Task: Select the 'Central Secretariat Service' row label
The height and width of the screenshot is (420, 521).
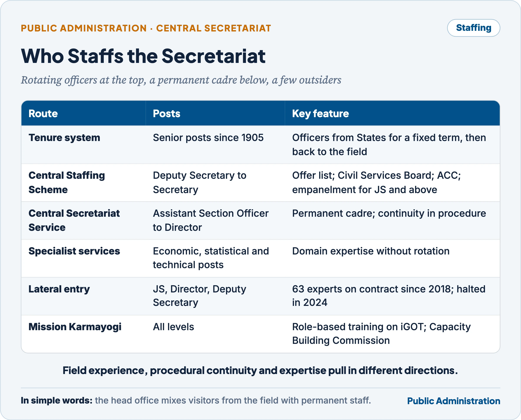Action: pos(74,220)
